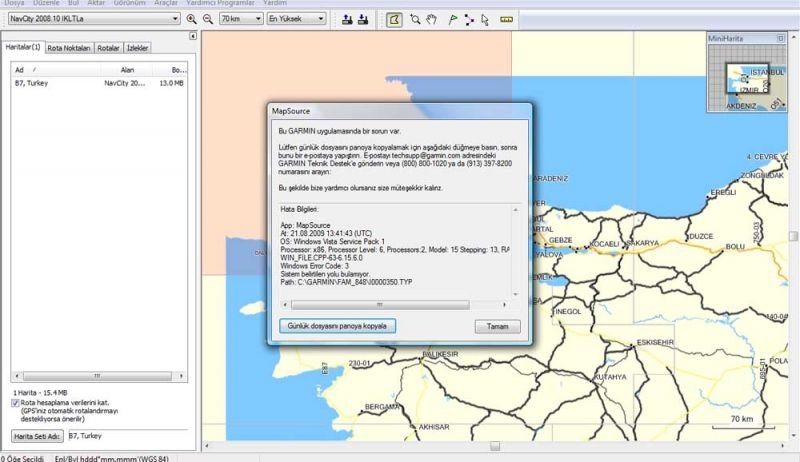Select the arrow Selection tool

point(485,19)
